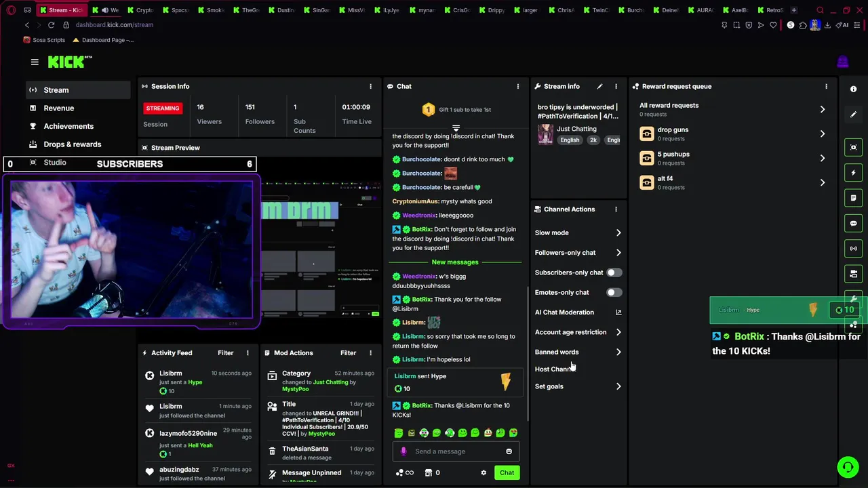
Task: Click TheAsianSanta mod action entry
Action: [305, 449]
